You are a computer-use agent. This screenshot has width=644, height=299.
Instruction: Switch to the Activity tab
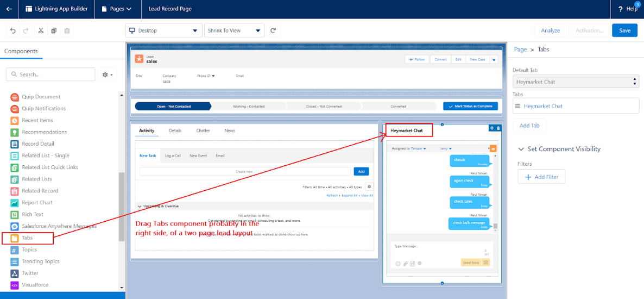(147, 130)
